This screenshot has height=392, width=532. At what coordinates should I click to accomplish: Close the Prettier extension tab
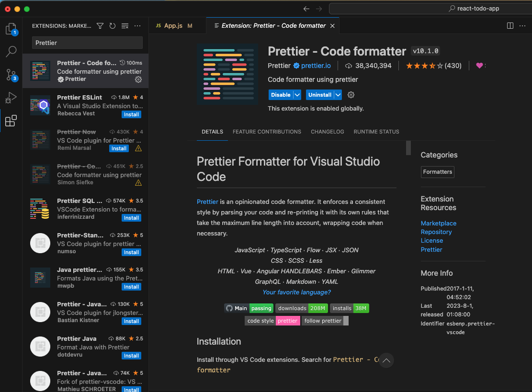(x=332, y=26)
